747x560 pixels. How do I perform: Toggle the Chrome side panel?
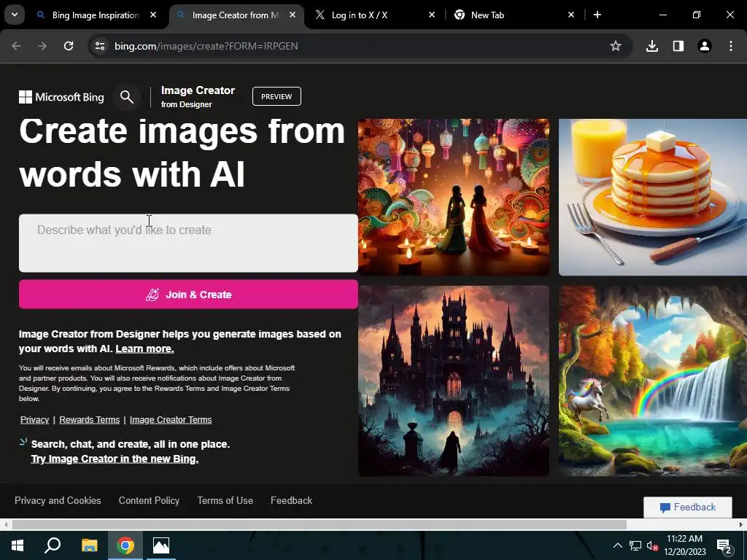pos(678,46)
